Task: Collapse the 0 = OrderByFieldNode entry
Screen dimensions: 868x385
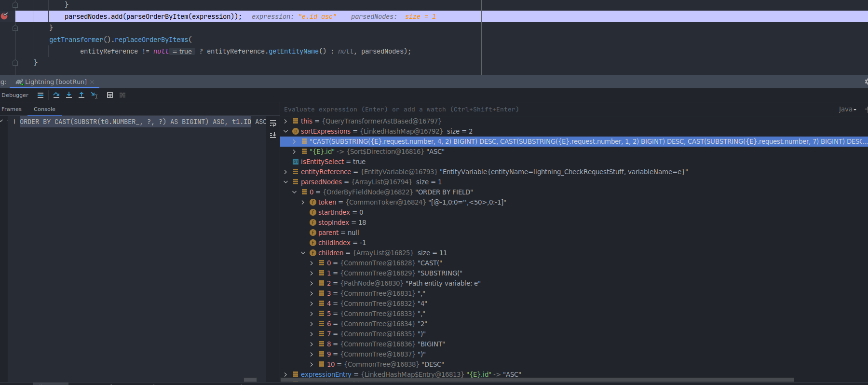Action: 294,192
